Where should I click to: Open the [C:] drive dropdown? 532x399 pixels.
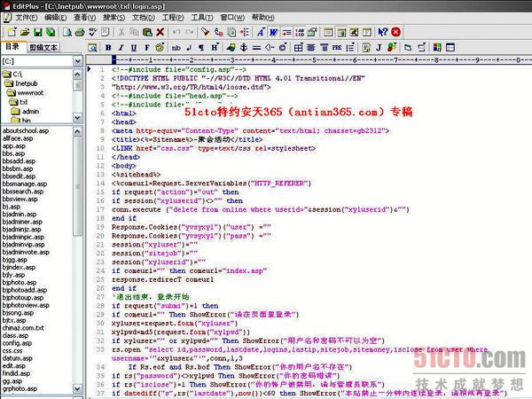(78, 61)
